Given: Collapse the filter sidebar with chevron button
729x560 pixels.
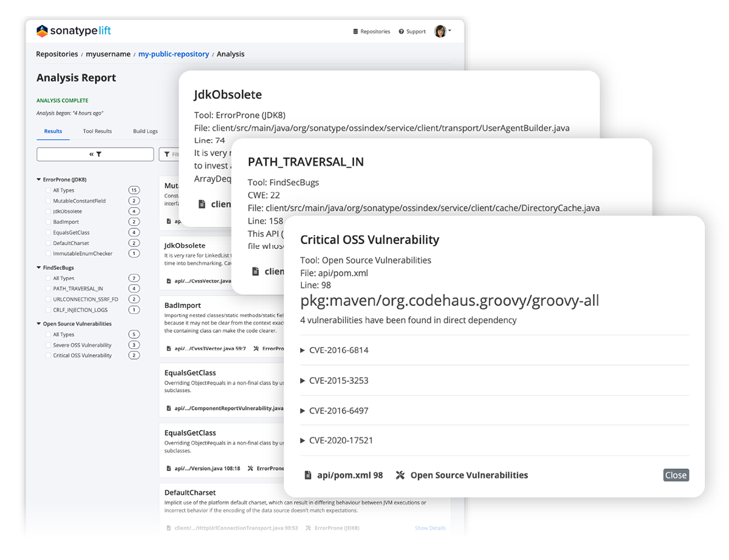Looking at the screenshot, I should [x=95, y=154].
